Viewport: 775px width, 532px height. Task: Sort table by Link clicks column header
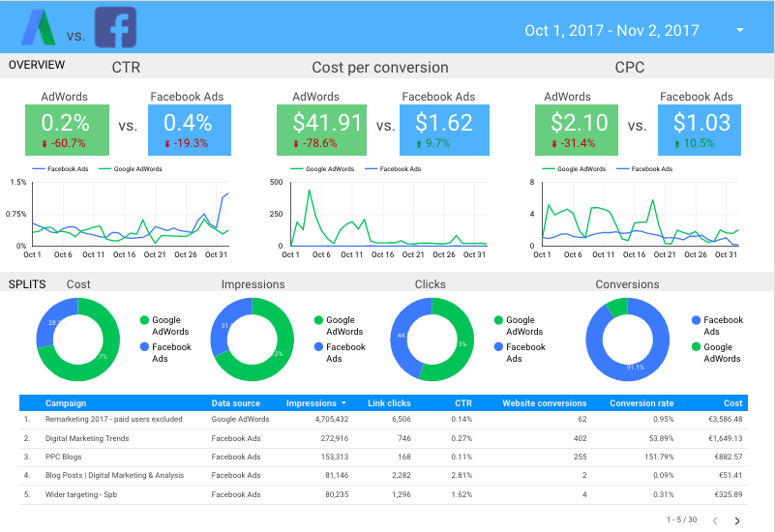(x=389, y=403)
